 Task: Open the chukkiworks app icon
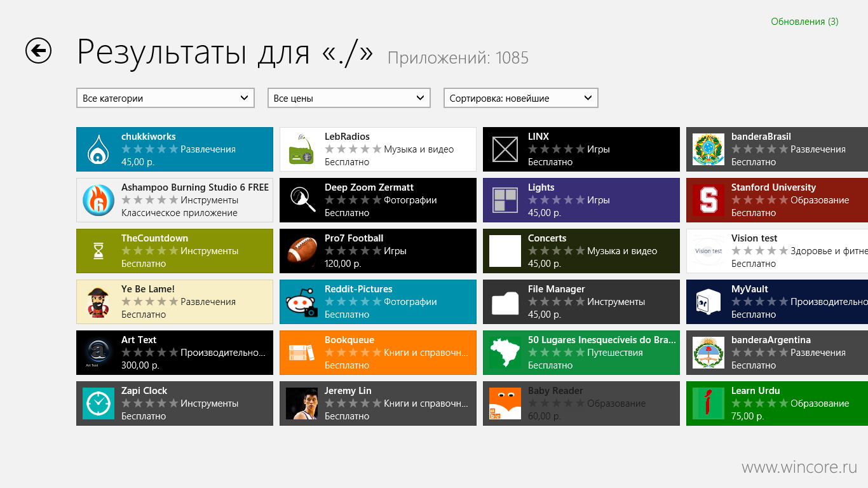[98, 149]
